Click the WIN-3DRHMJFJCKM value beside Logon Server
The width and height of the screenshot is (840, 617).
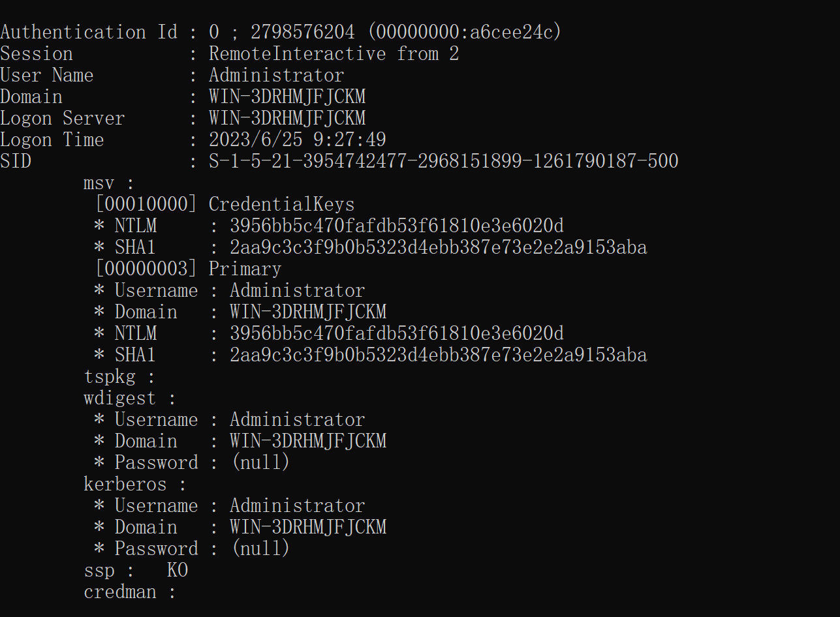(x=287, y=118)
